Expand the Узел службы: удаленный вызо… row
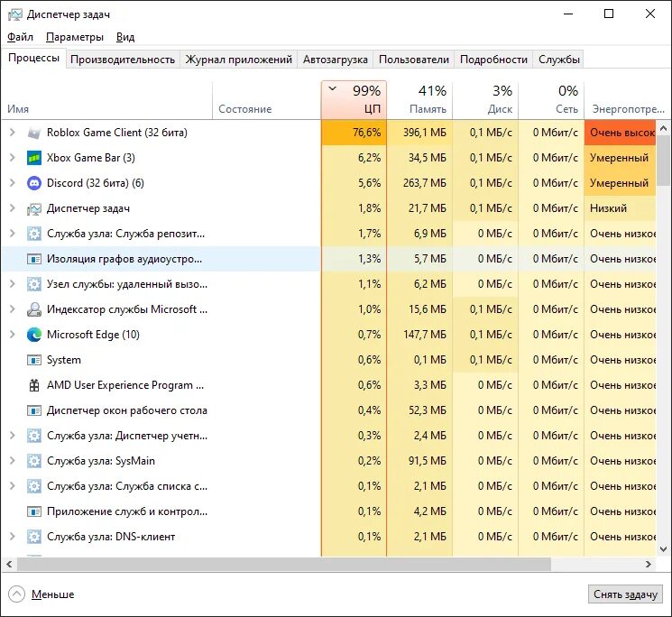The image size is (672, 617). [13, 284]
